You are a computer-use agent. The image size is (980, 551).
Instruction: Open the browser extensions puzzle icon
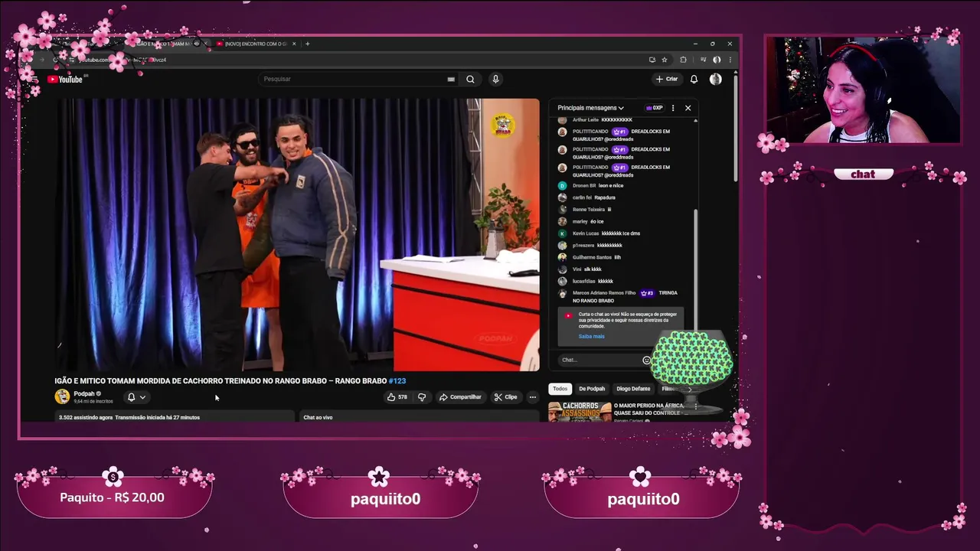click(684, 60)
